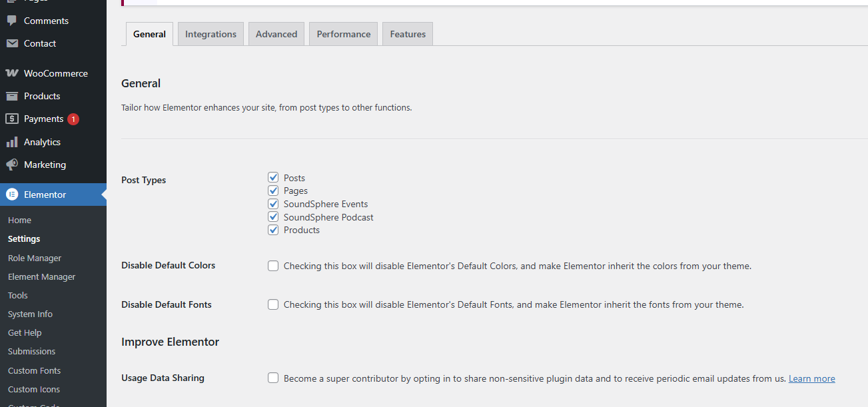Click the SoundSphere Podcast label
Image resolution: width=868 pixels, height=407 pixels.
[328, 217]
